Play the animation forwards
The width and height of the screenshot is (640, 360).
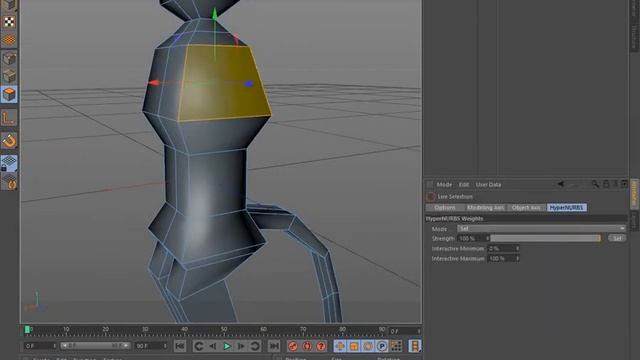[227, 346]
